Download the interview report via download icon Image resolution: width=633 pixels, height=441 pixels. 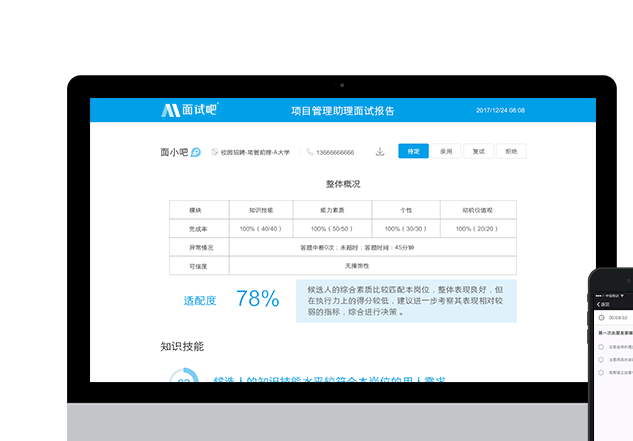380,152
